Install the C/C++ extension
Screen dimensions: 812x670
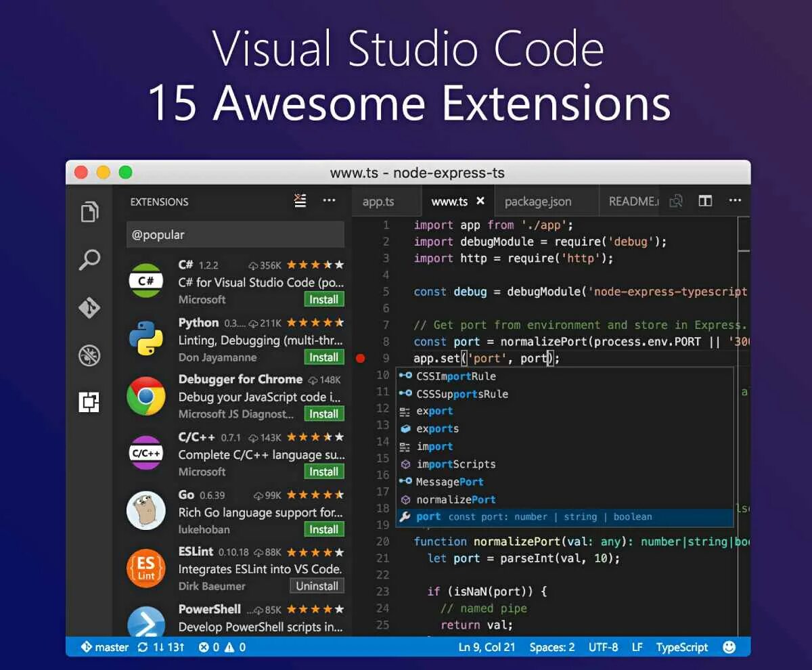point(324,472)
